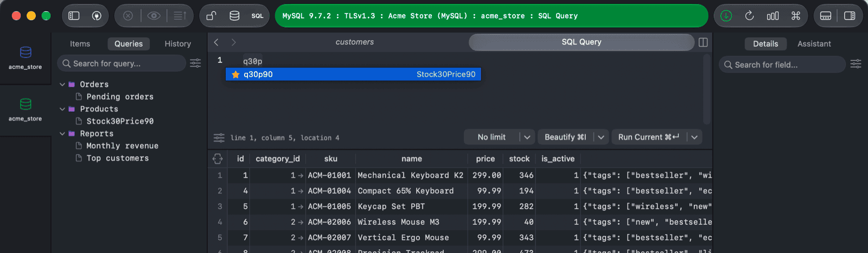Select the Compact 65% Keyboard cell
Viewport: 868px width, 253px height.
point(412,191)
